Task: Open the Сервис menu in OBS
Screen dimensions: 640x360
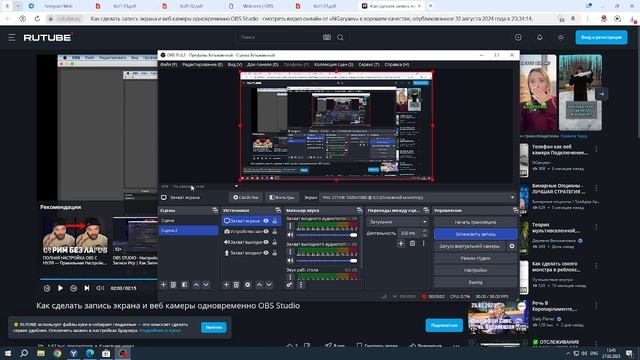Action: tap(369, 64)
